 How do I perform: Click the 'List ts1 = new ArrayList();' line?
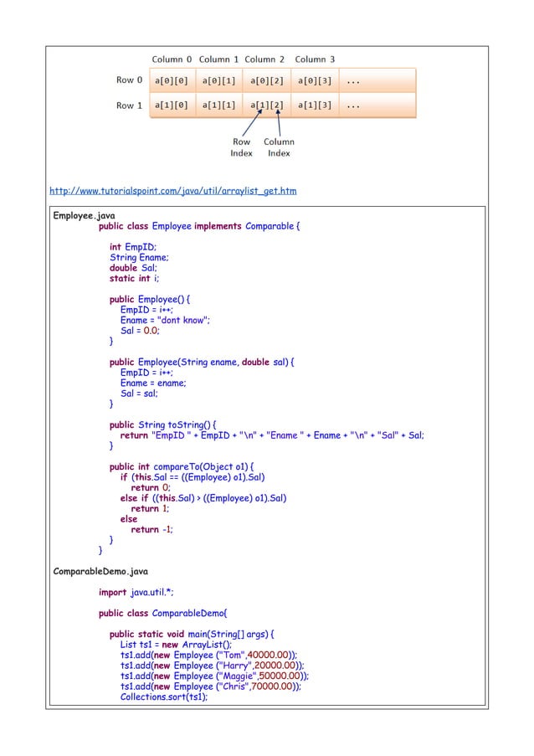click(x=177, y=645)
